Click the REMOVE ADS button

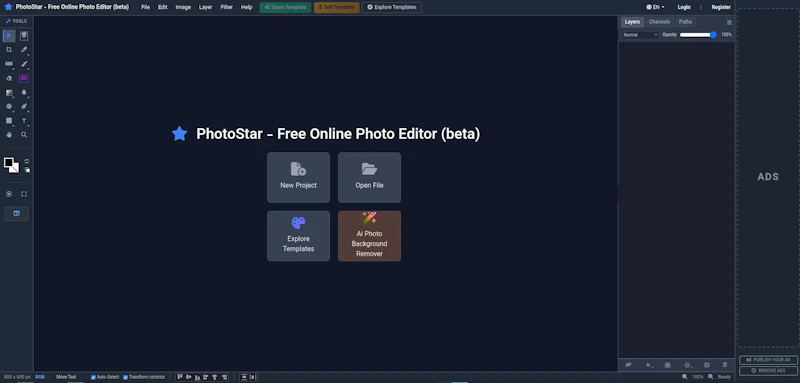click(768, 371)
